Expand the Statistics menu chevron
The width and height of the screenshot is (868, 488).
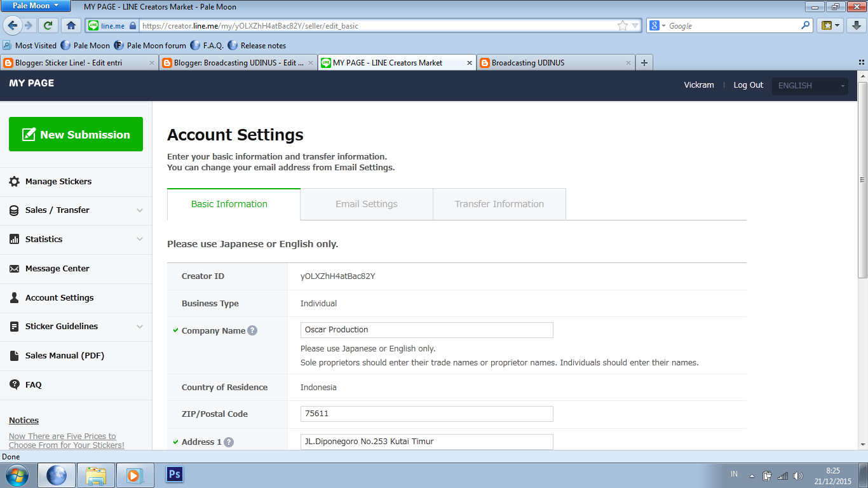[x=140, y=240]
